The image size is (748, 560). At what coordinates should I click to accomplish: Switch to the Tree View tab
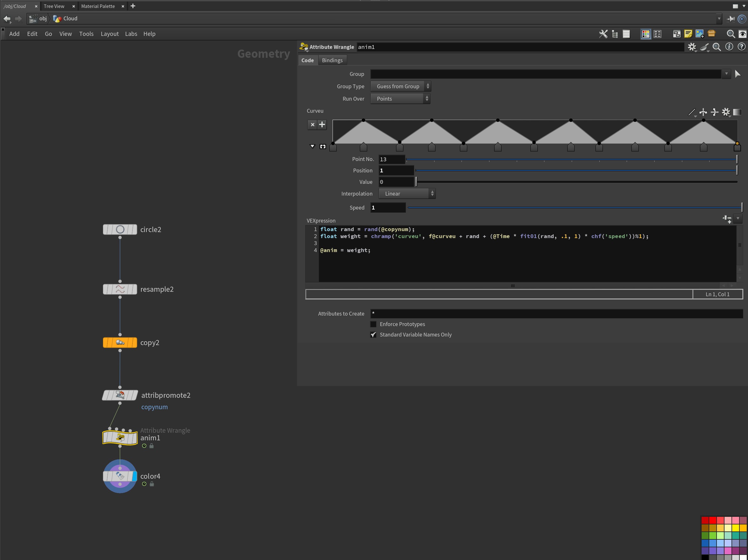coord(54,6)
